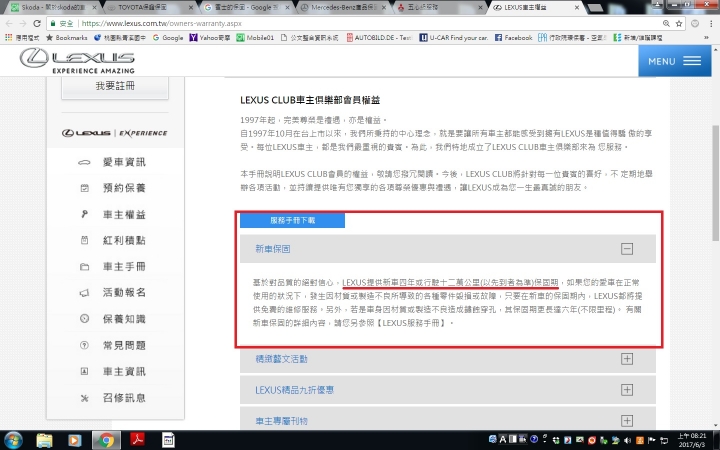Click the browser forward arrow
This screenshot has height=450, width=720.
pos(23,23)
